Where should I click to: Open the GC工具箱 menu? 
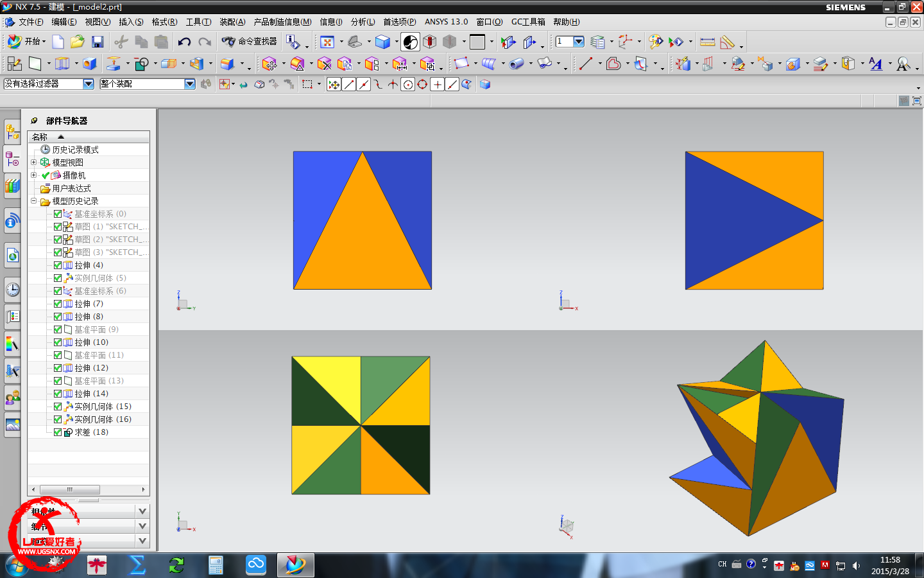(528, 22)
